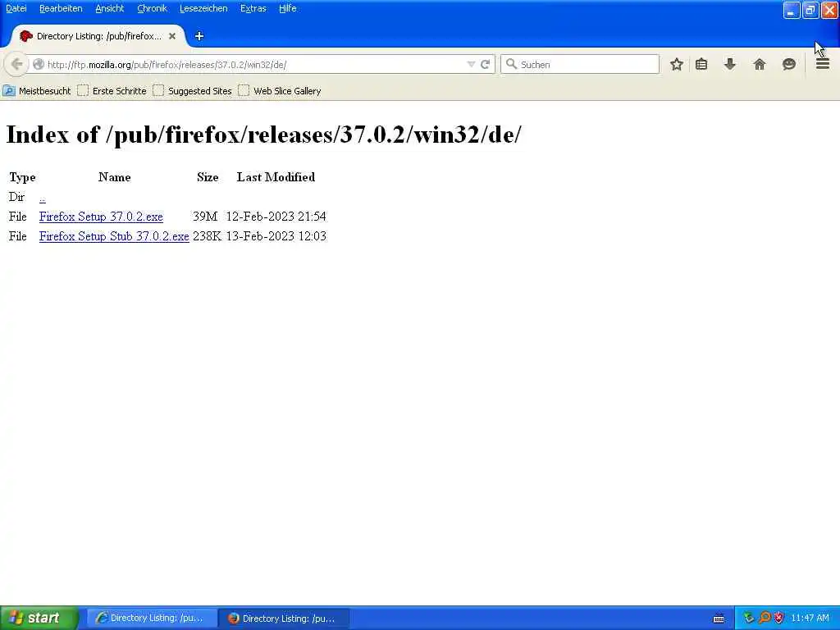This screenshot has width=840, height=630.
Task: Bookmark this page with the star icon
Action: [677, 64]
